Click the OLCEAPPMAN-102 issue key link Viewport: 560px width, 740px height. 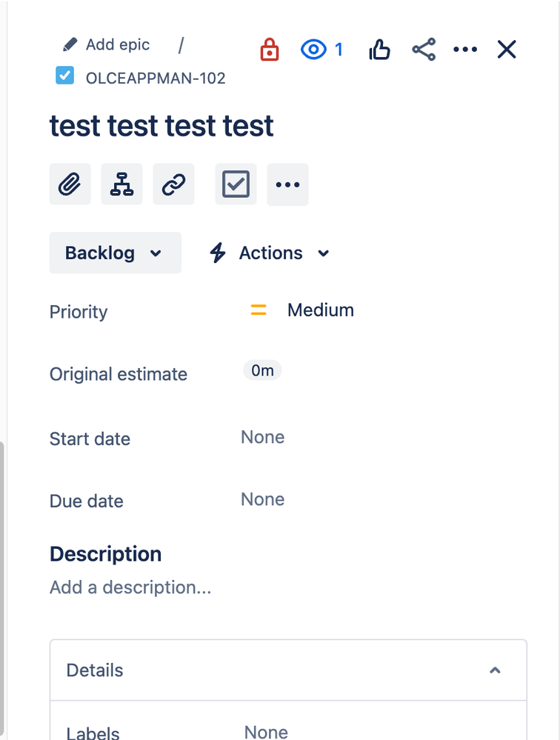pyautogui.click(x=156, y=78)
